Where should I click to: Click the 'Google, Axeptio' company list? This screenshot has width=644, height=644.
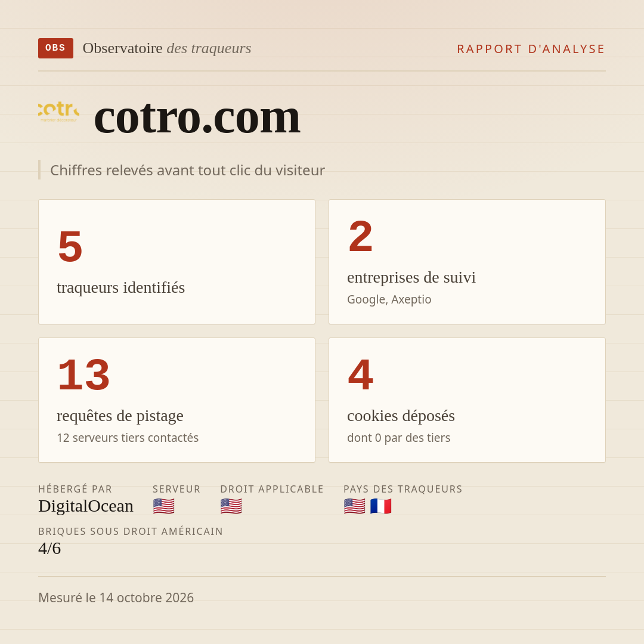[x=389, y=299]
